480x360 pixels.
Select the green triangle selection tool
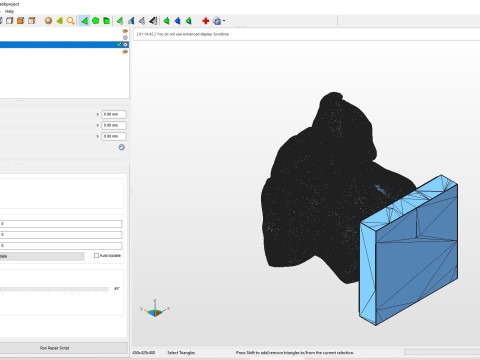84,21
